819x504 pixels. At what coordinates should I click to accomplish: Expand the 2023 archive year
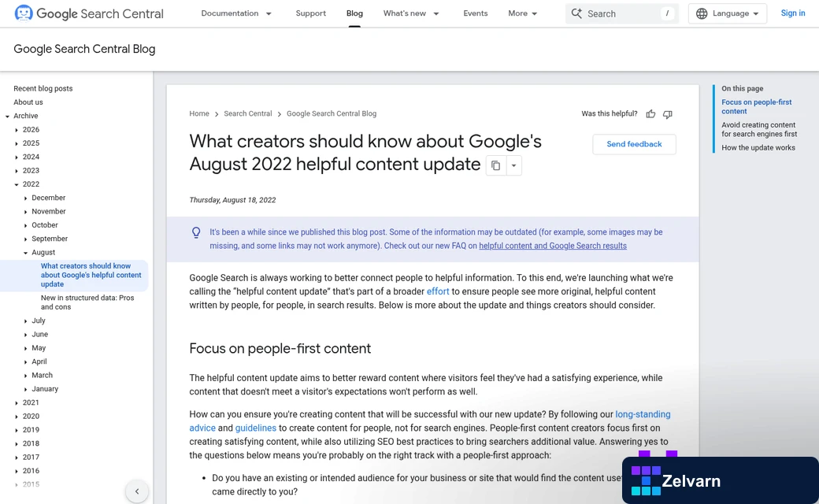coord(17,170)
